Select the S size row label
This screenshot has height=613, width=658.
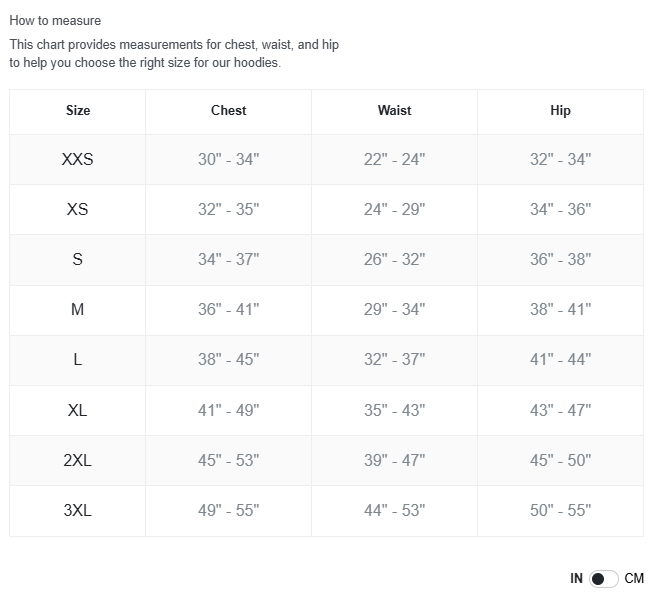click(78, 259)
